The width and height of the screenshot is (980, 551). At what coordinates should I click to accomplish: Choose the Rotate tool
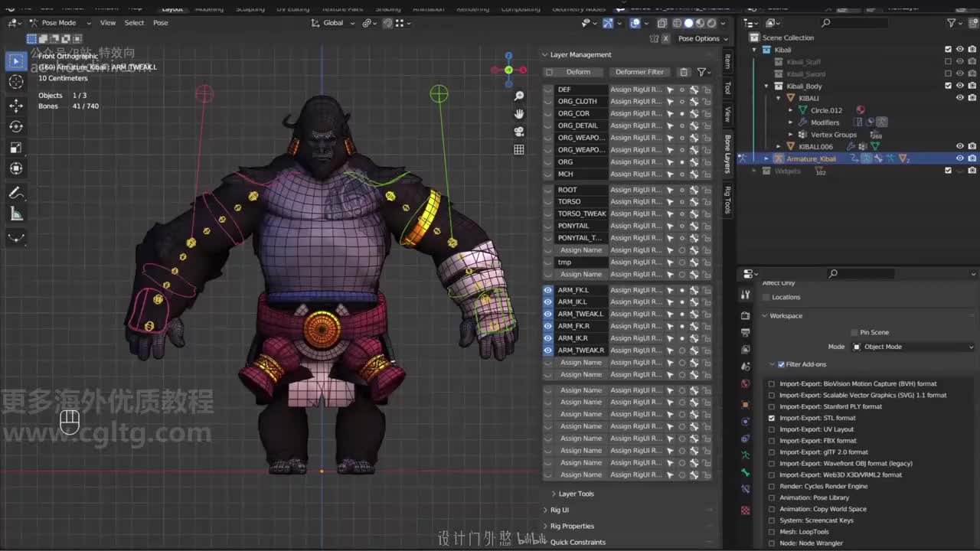coord(16,126)
